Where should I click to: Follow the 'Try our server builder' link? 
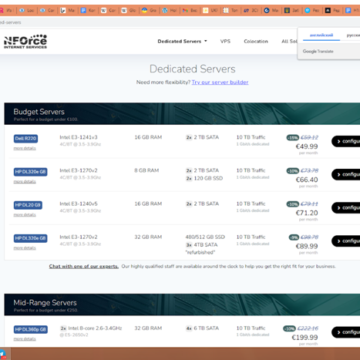pos(220,82)
